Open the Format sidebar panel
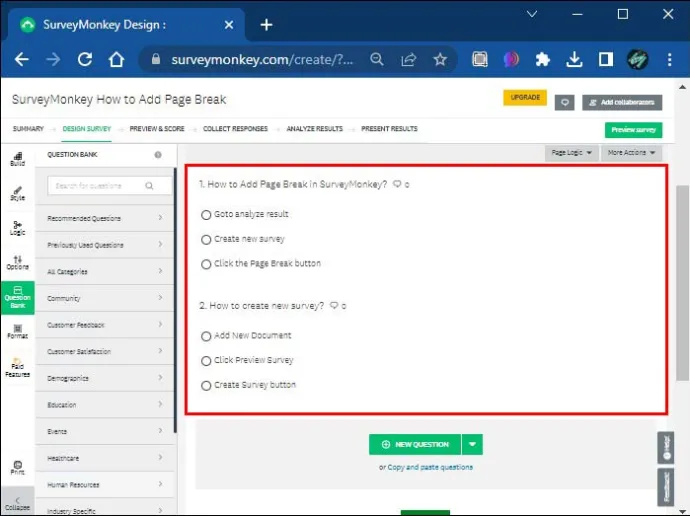 coord(18,332)
